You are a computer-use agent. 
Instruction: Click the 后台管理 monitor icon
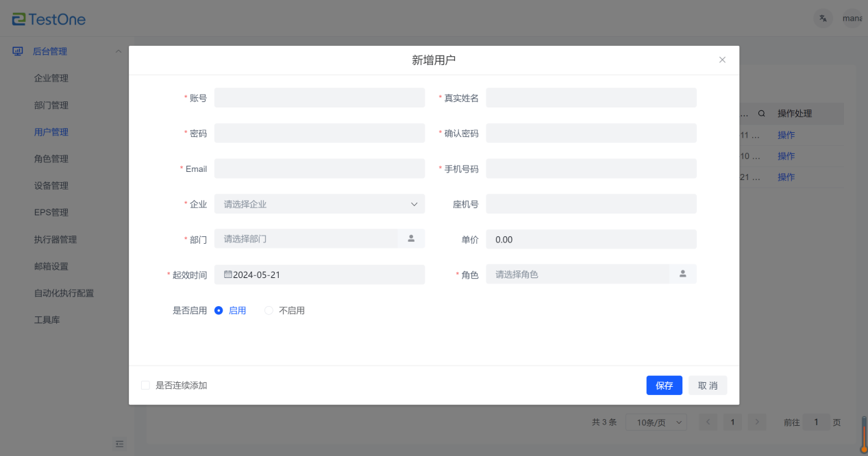[x=18, y=51]
